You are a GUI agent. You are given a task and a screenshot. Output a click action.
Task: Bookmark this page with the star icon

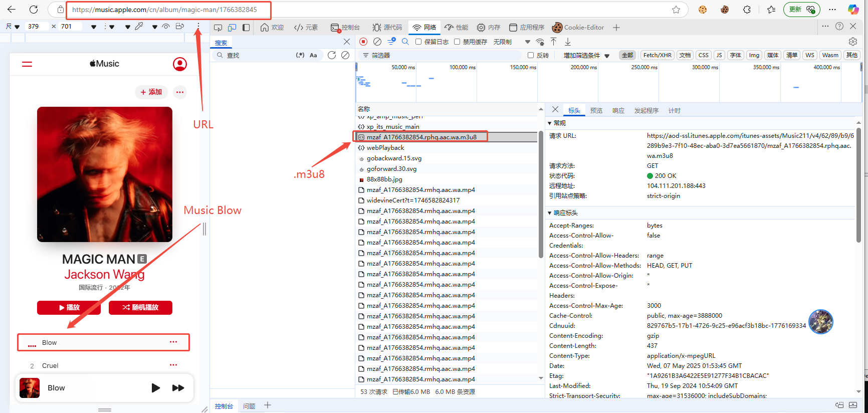[x=676, y=10]
